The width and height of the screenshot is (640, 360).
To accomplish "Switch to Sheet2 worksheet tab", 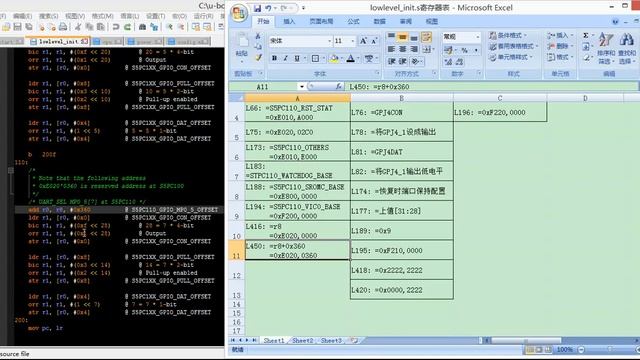I will pyautogui.click(x=302, y=340).
